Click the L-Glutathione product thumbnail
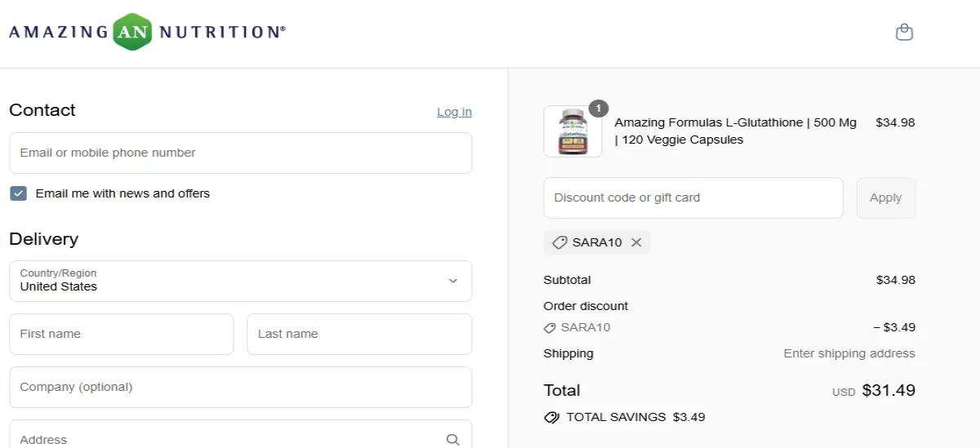Screen dimensions: 980x448 (x=572, y=131)
